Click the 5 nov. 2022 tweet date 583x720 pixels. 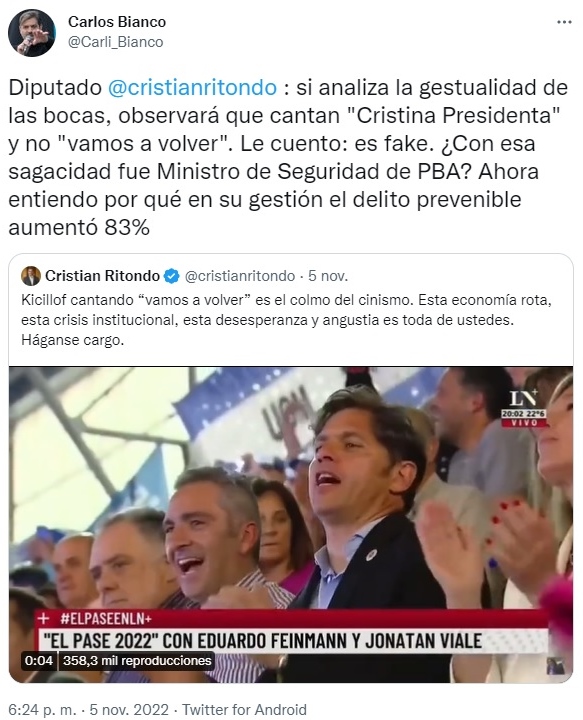[129, 709]
